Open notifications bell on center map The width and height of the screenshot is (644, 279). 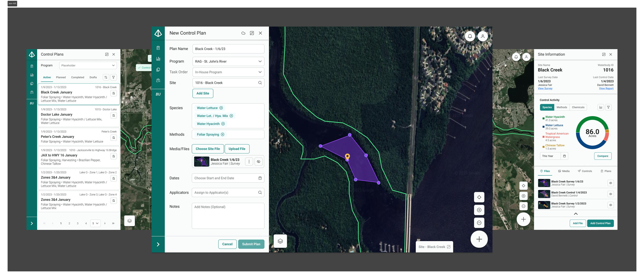coord(470,36)
